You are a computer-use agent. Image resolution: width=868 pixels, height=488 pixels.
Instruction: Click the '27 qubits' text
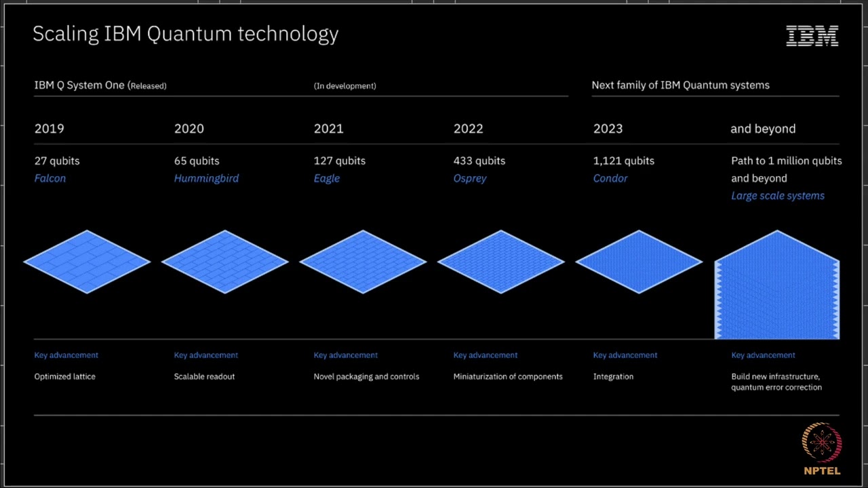tap(57, 161)
